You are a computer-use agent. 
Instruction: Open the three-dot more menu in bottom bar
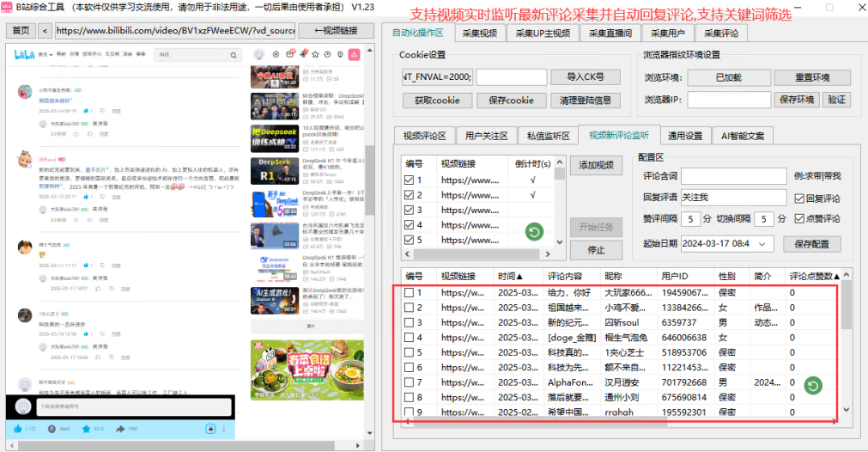(223, 429)
